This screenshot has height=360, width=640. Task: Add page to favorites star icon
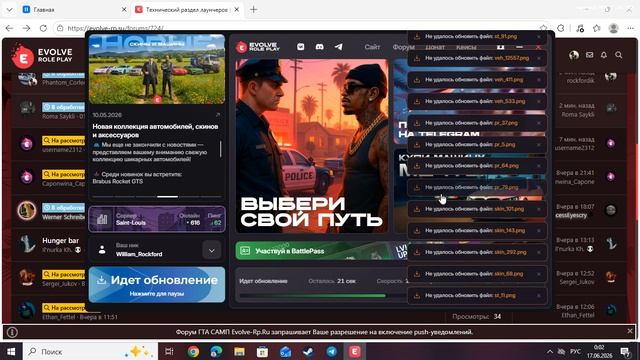click(x=543, y=28)
